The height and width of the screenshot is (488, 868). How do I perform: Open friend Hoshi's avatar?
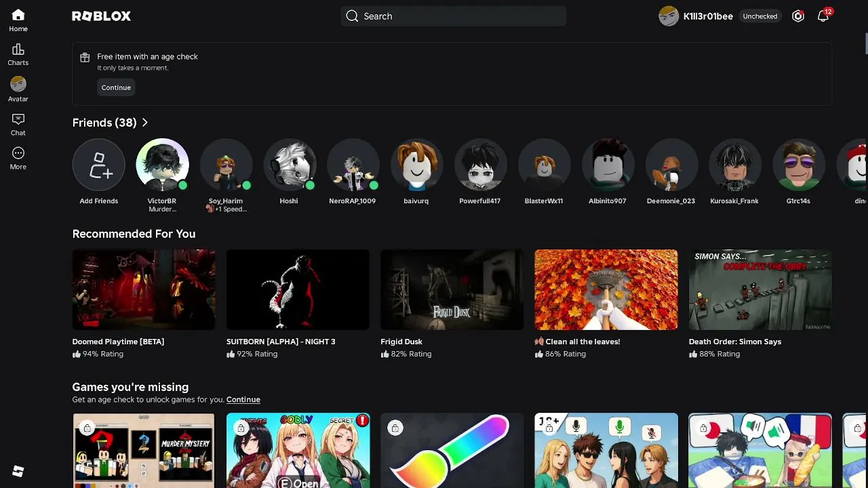coord(290,165)
